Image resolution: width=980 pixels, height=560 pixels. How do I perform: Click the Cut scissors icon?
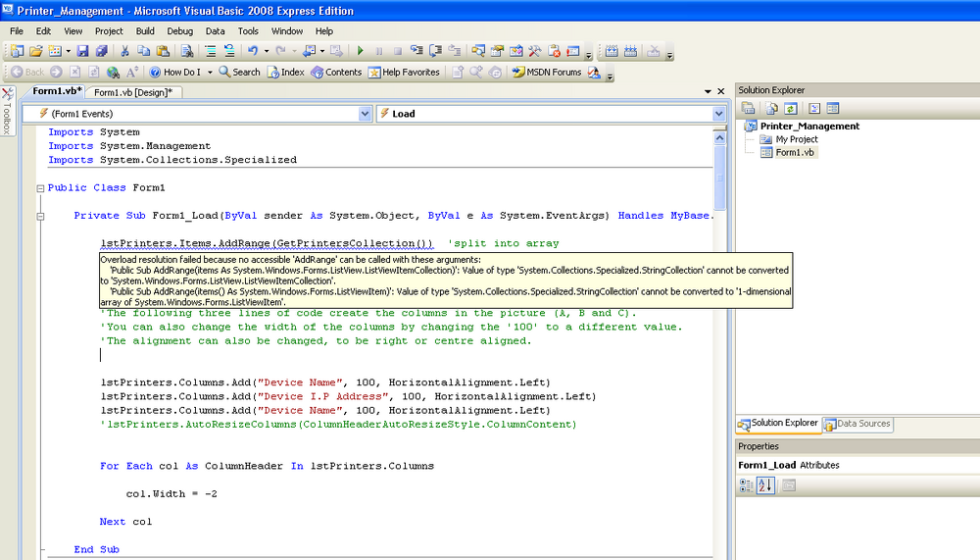pyautogui.click(x=125, y=51)
